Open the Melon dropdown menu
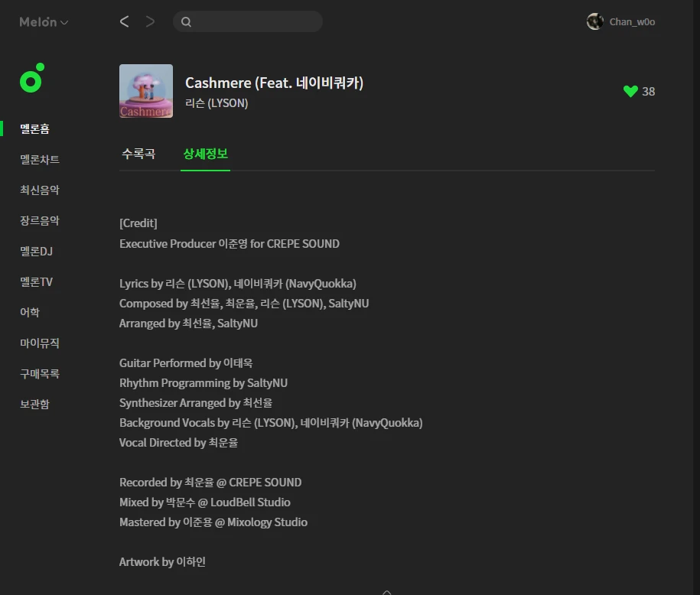Image resolution: width=700 pixels, height=595 pixels. point(44,22)
